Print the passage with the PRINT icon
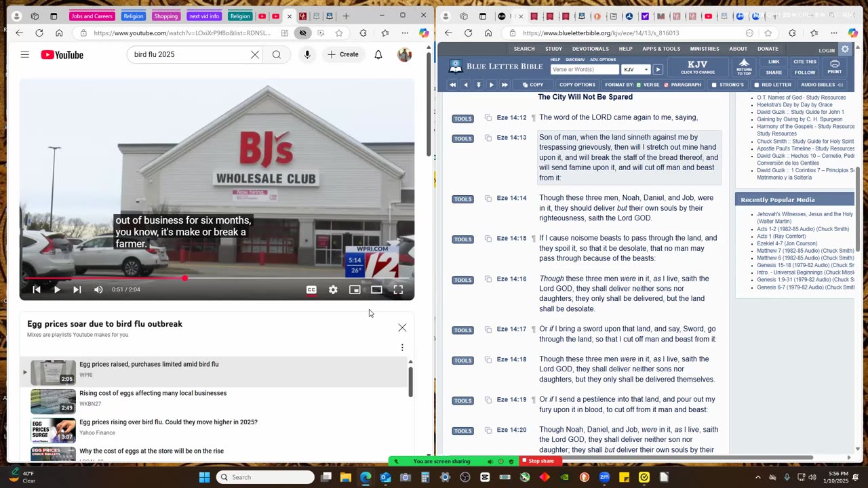Screen dimensions: 868x488 point(835,66)
